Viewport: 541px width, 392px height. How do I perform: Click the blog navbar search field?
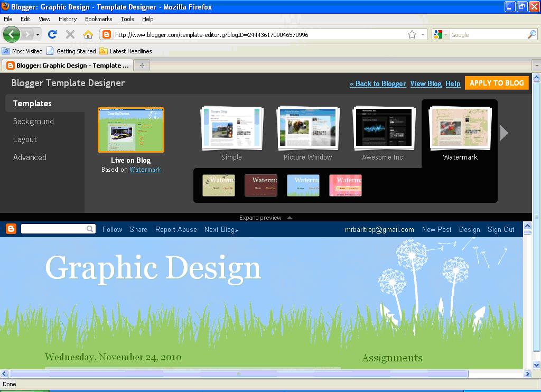(x=53, y=229)
